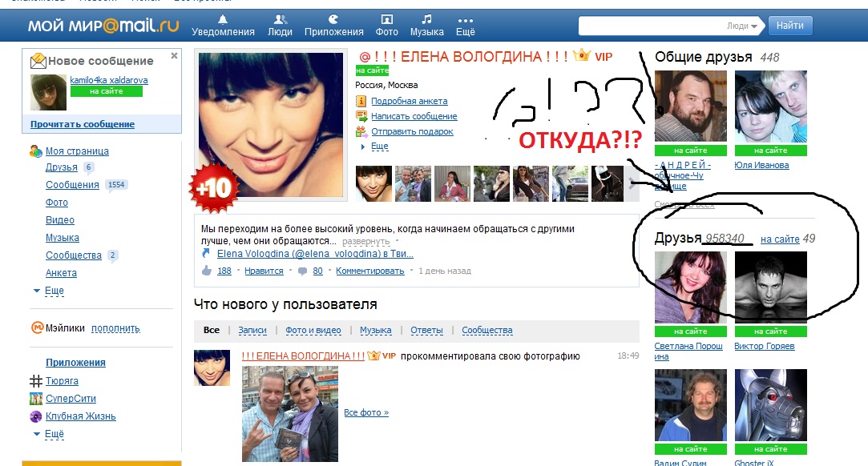
Task: Click the thumbs-up like icon
Action: tap(207, 271)
